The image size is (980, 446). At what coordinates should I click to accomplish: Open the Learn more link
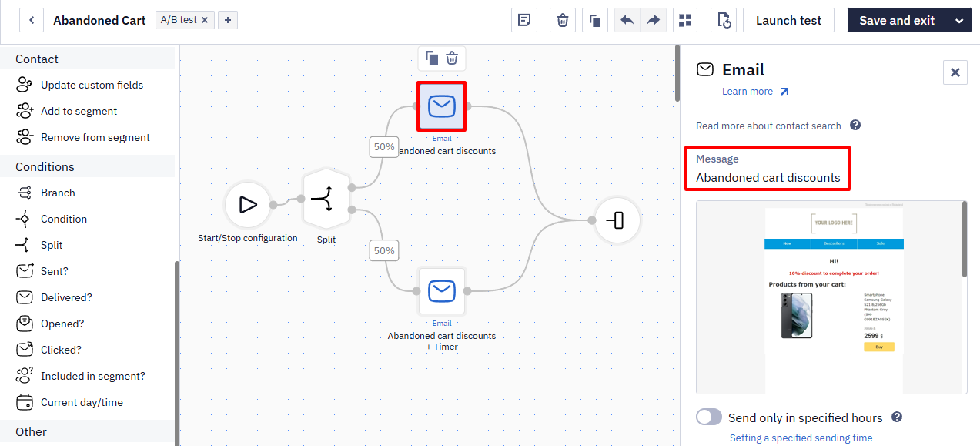755,91
